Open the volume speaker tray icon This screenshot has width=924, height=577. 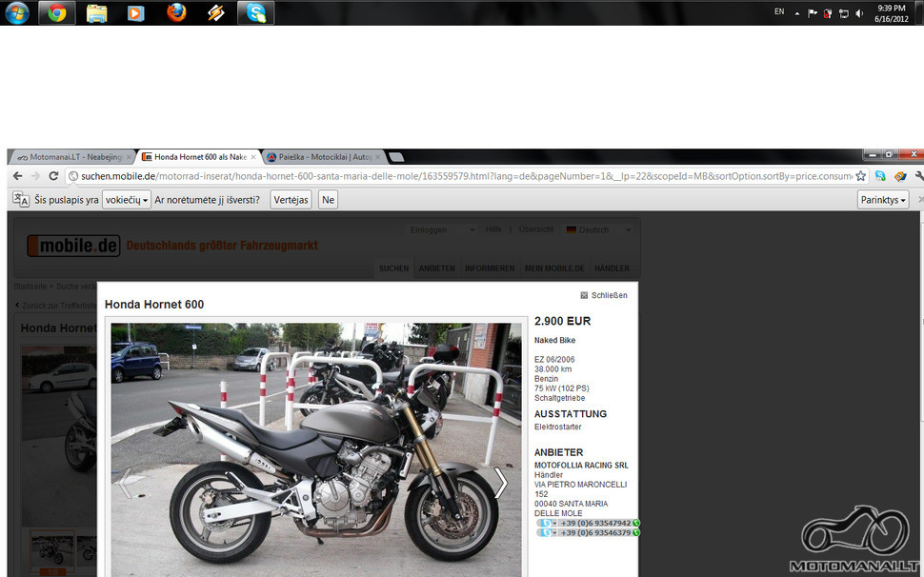(x=860, y=13)
